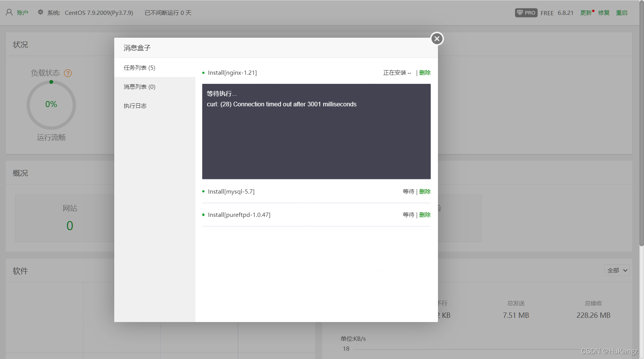The image size is (644, 359).
Task: Click Install[nginx-1.21] task row
Action: (316, 72)
